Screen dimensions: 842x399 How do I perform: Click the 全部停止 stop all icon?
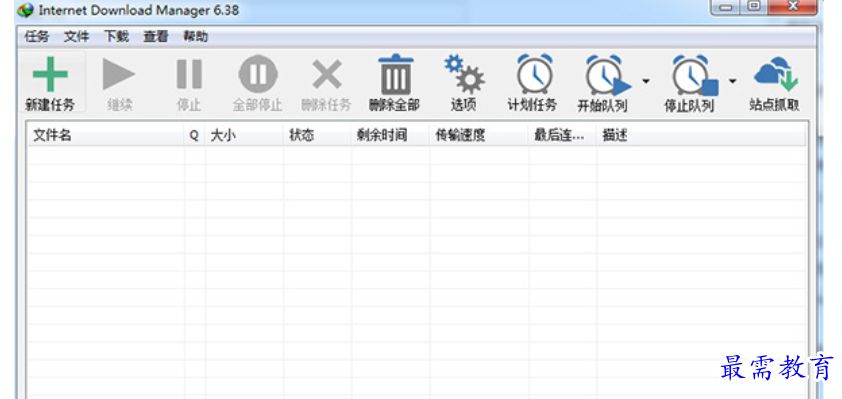(x=258, y=74)
